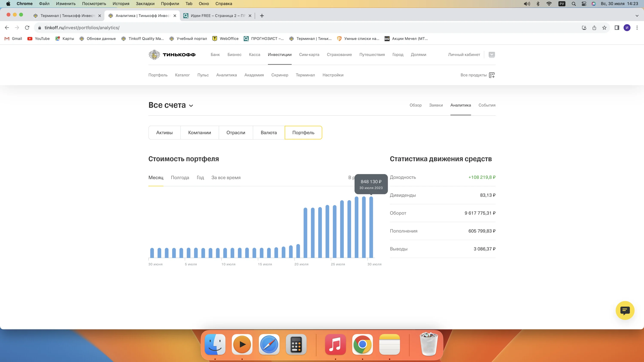Open the Все продукты grid icon
Viewport: 644px width, 362px height.
(x=492, y=75)
